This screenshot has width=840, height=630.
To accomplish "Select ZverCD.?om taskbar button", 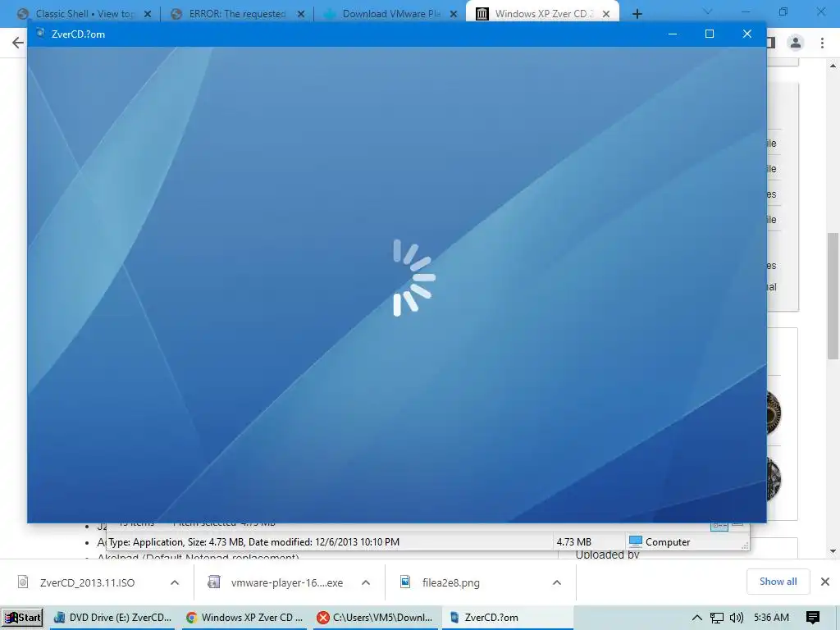I will pyautogui.click(x=507, y=618).
